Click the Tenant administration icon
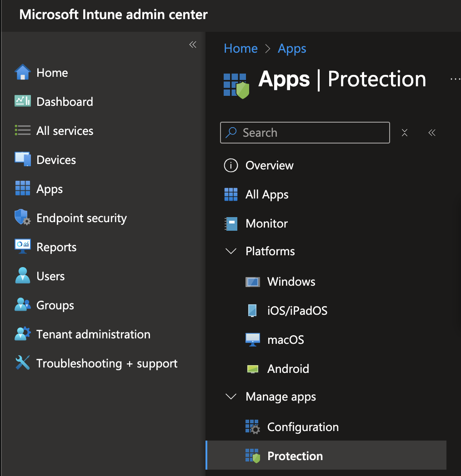Image resolution: width=461 pixels, height=476 pixels. [x=22, y=334]
